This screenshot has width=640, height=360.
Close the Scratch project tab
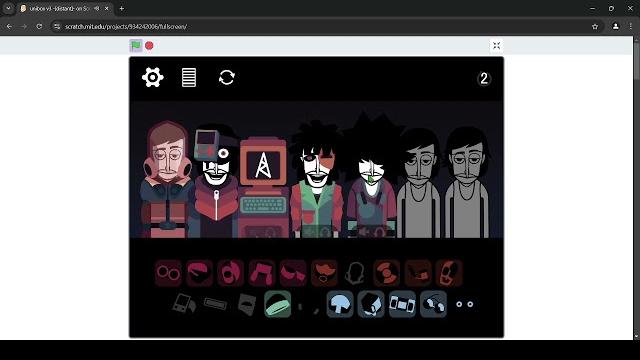pos(107,8)
